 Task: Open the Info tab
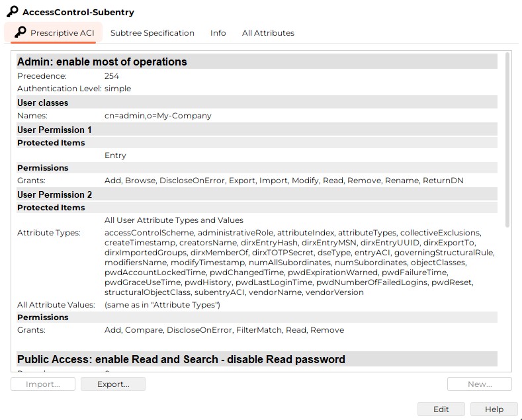218,33
